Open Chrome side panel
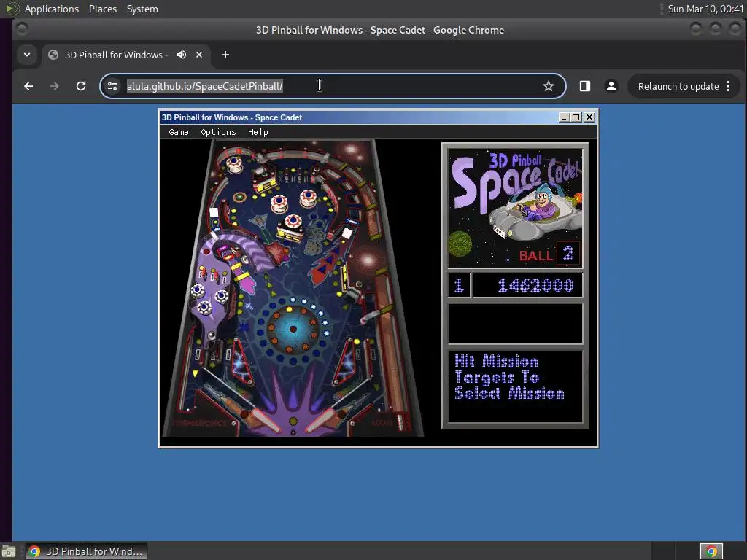This screenshot has width=747, height=560. click(x=584, y=86)
